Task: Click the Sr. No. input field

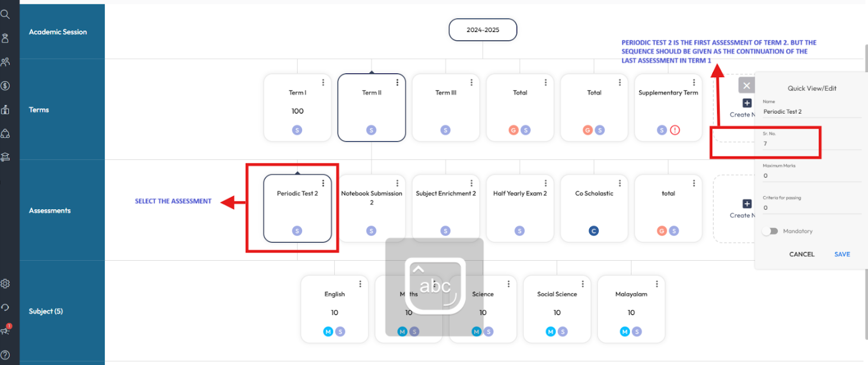Action: (x=811, y=144)
